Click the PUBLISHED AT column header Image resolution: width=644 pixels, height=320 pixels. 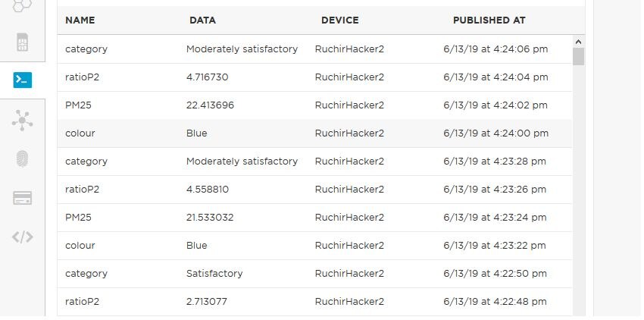point(489,20)
